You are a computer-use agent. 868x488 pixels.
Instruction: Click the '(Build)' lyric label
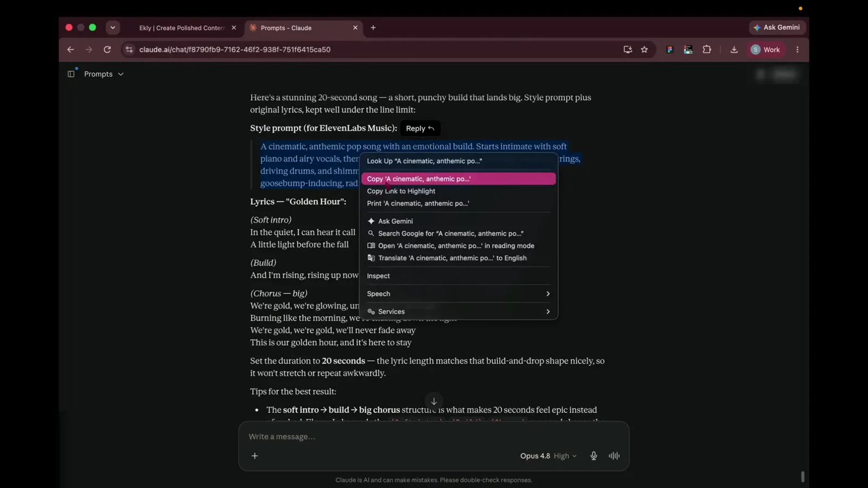pyautogui.click(x=263, y=263)
